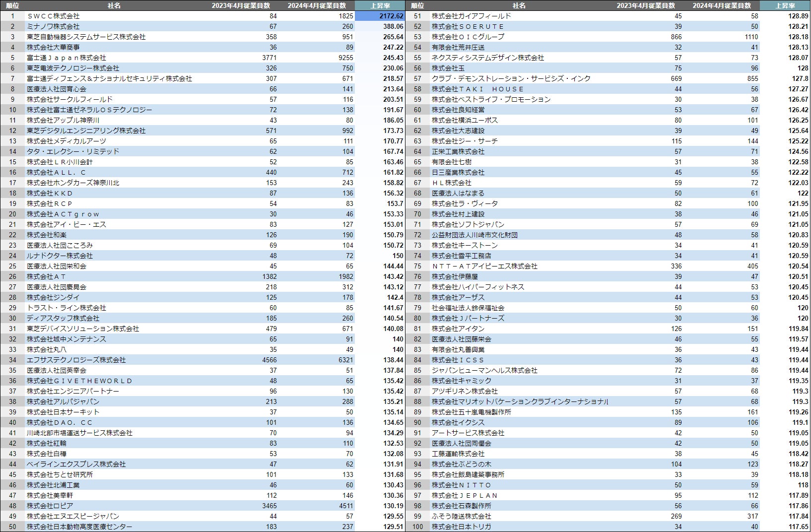The width and height of the screenshot is (811, 532).
Task: Select 東芝デジタルエンジニアリング株式会社
Action: point(86,131)
